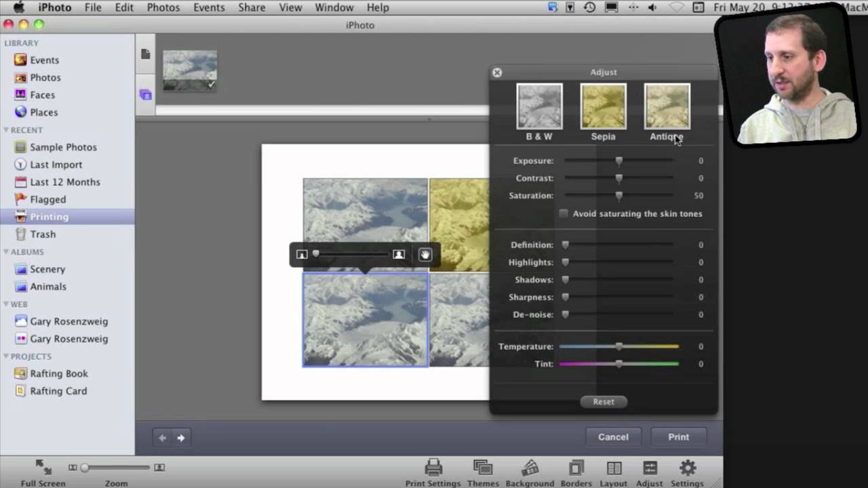This screenshot has width=868, height=488.
Task: Open the Window menu
Action: pyautogui.click(x=334, y=7)
